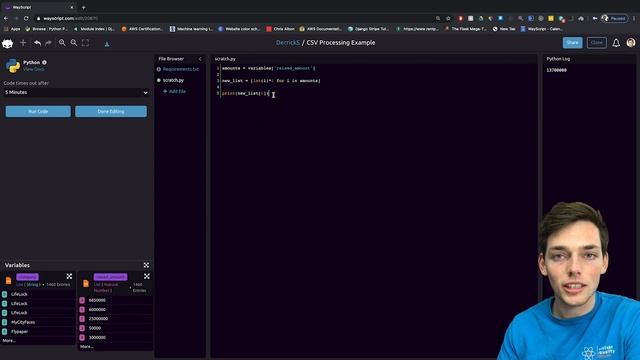The width and height of the screenshot is (640, 360).
Task: Redo with the forward arrow icon
Action: (49, 43)
